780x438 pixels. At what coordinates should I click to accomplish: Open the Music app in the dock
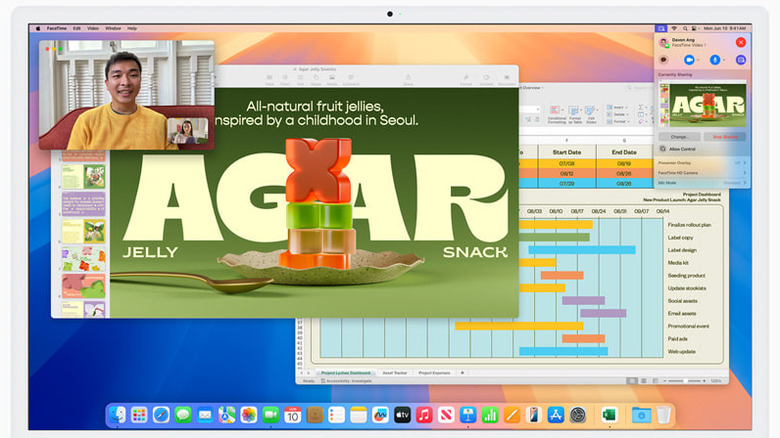[424, 414]
